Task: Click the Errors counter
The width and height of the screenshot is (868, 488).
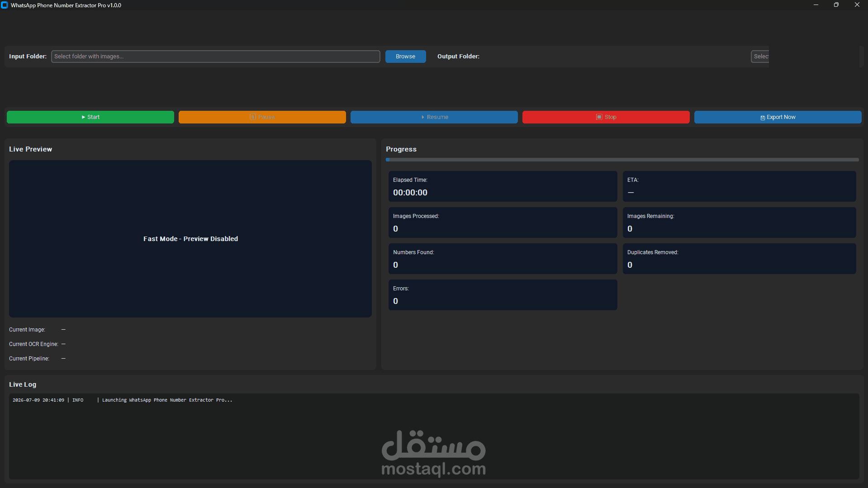Action: pyautogui.click(x=503, y=295)
